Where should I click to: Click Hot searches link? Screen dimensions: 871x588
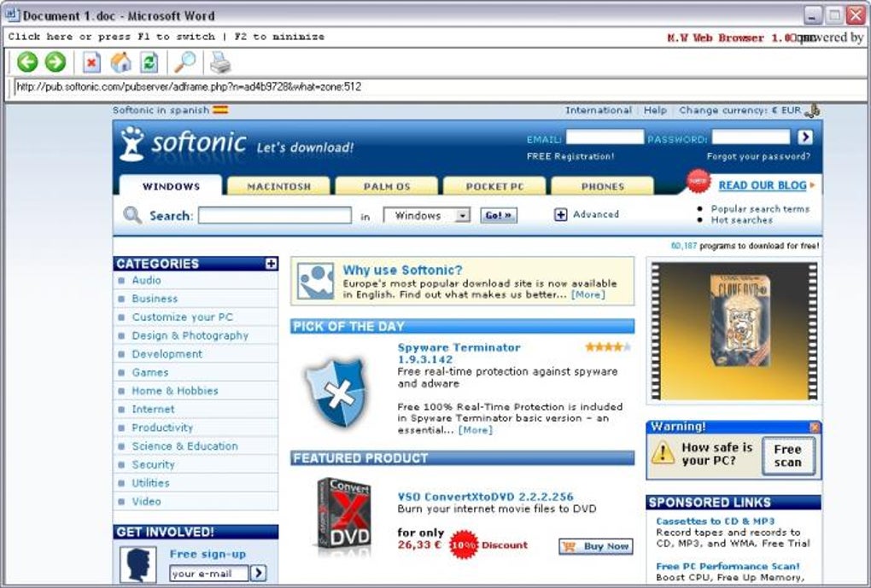coord(741,220)
